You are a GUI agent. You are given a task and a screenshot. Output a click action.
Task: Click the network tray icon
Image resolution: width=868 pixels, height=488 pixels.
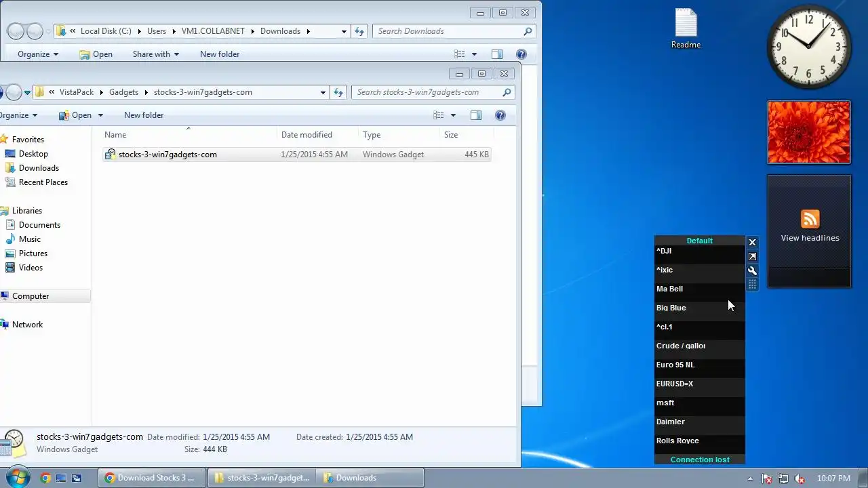783,479
